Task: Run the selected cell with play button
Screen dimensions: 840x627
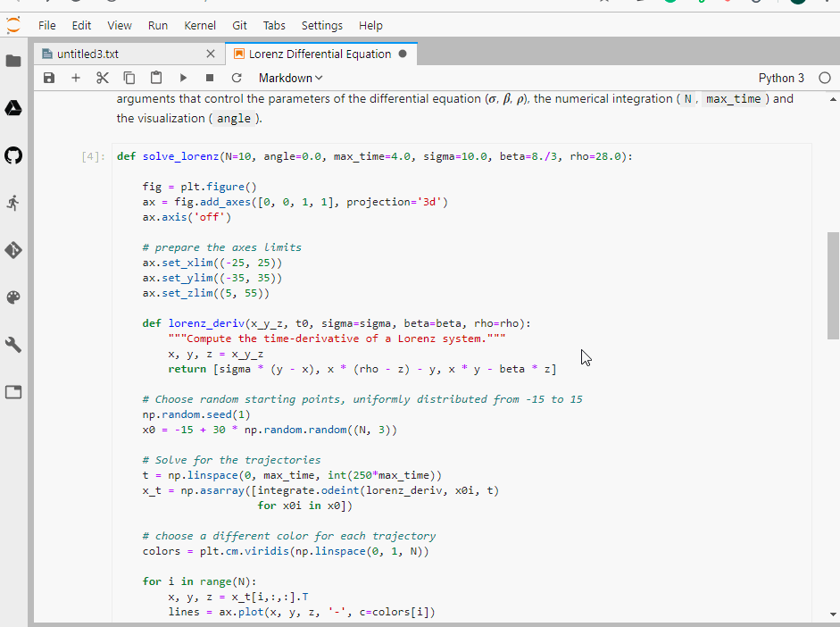Action: (183, 79)
